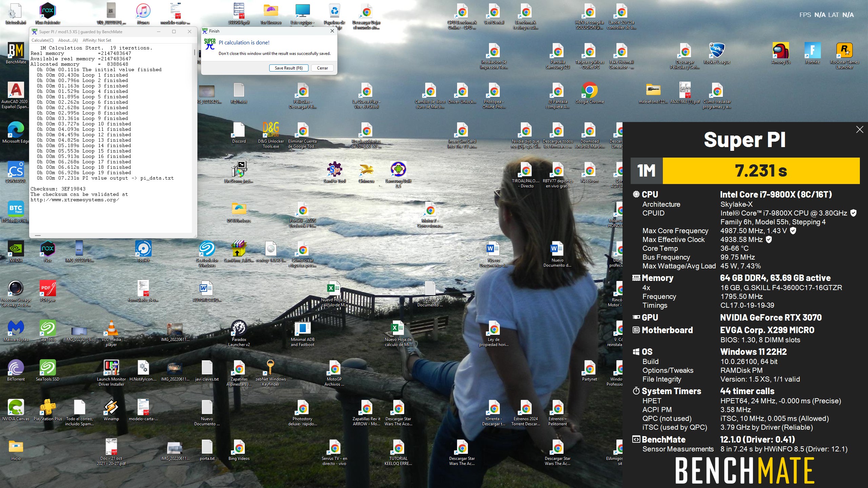Open Paradox Launcher v2 icon
Screen dimensions: 868x488
pos(239,333)
